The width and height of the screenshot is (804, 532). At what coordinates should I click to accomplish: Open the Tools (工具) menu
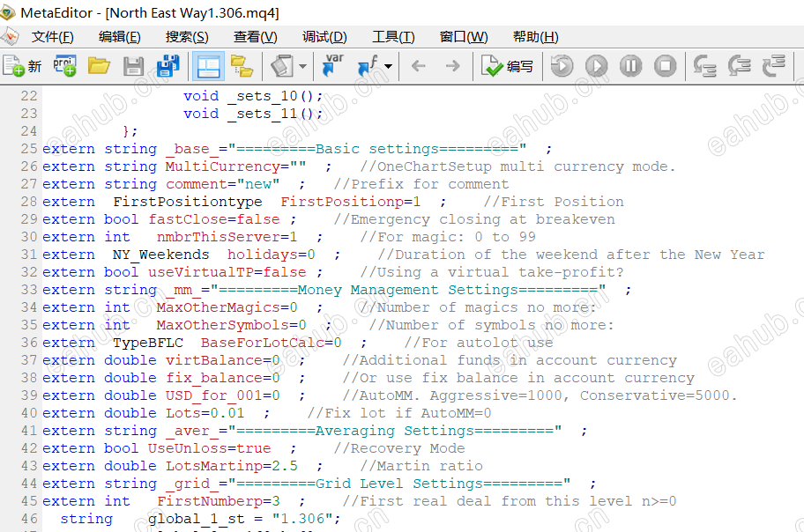[x=393, y=37]
